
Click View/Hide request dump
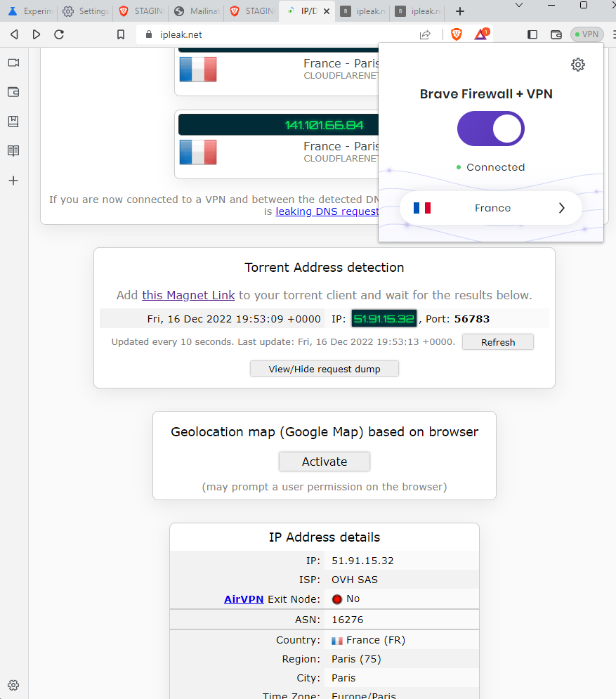[x=324, y=368]
